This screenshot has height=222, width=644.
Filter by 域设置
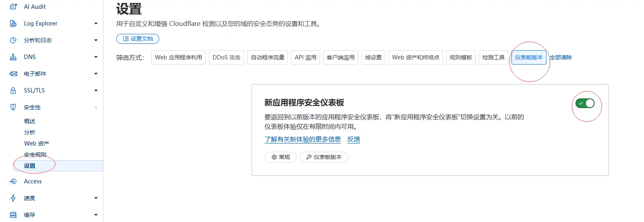click(373, 57)
